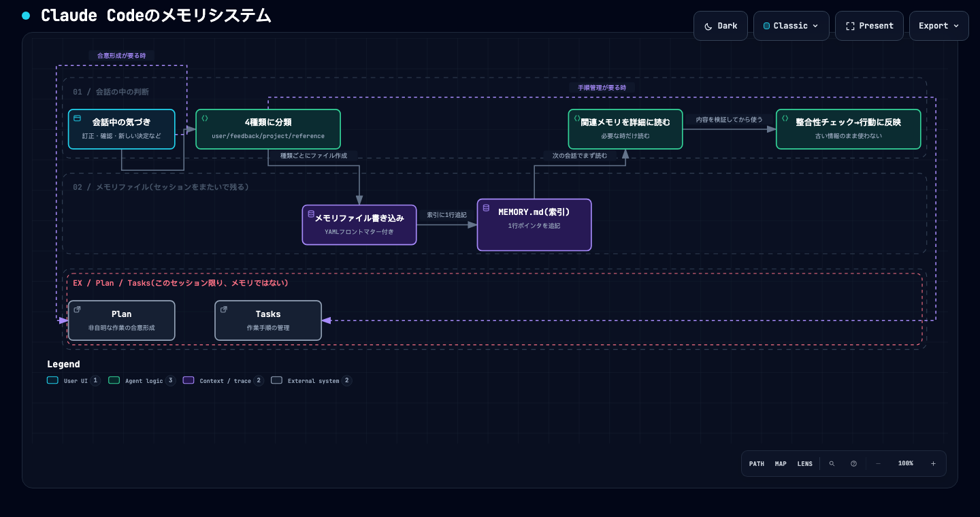
Task: Click the chevron on the Classic button
Action: click(x=815, y=26)
